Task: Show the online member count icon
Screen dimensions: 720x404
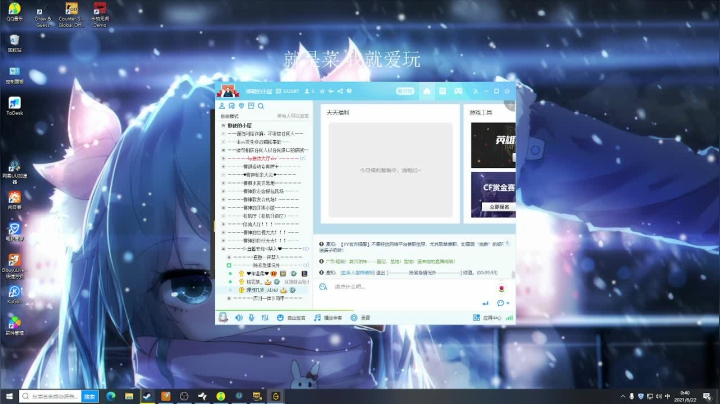Action: pos(307,91)
